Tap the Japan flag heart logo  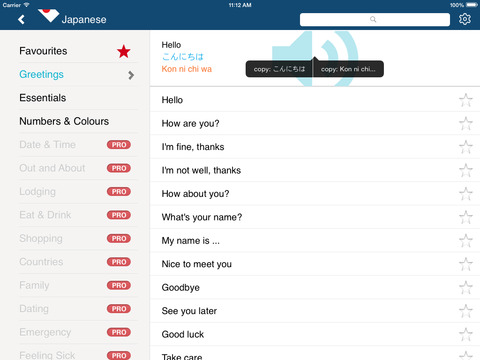tap(48, 15)
